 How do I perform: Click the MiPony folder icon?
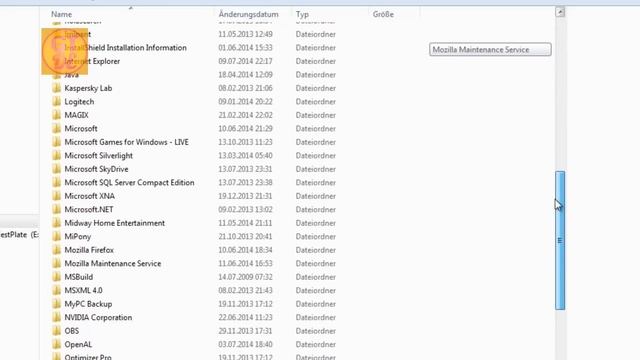pos(57,236)
